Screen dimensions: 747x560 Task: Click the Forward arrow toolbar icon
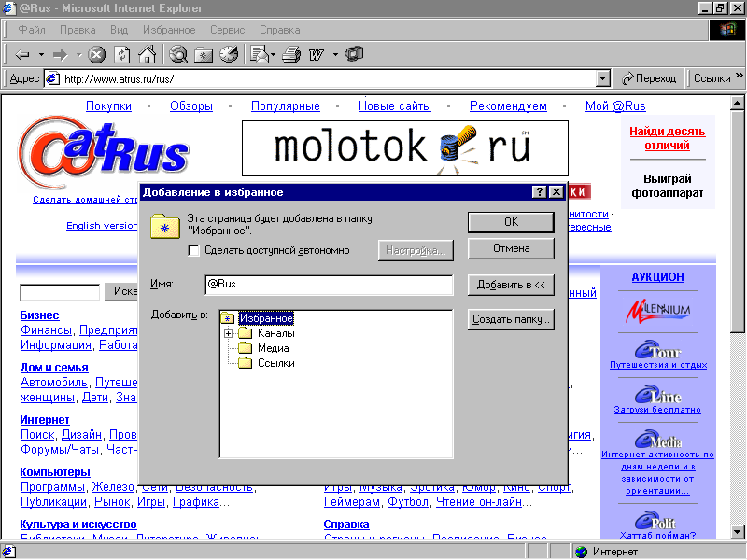coord(61,55)
